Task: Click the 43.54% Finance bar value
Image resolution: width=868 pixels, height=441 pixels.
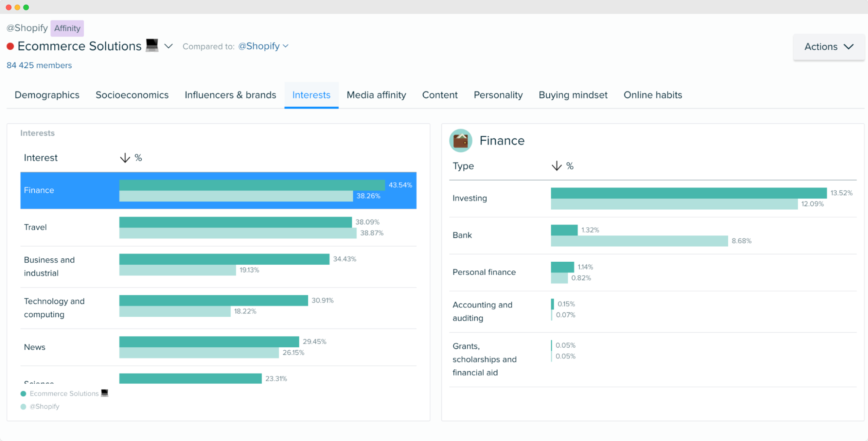Action: (400, 185)
